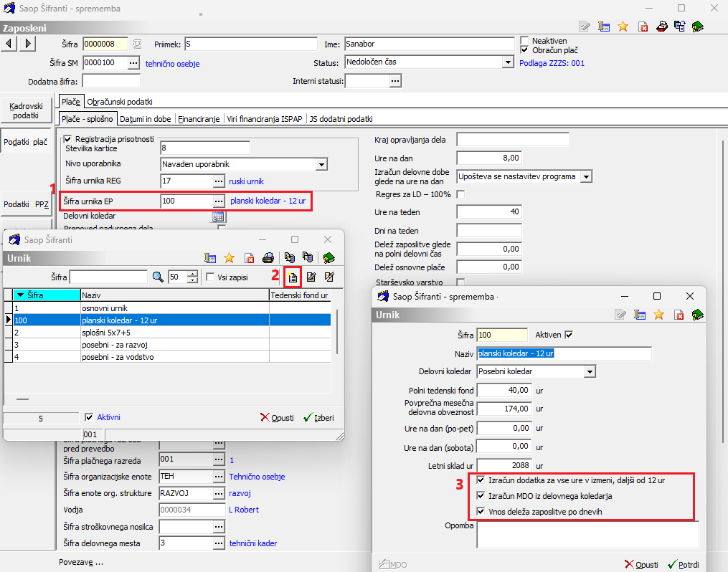This screenshot has width=728, height=572.
Task: Open help book in Urnik sprememba window
Action: tap(697, 315)
